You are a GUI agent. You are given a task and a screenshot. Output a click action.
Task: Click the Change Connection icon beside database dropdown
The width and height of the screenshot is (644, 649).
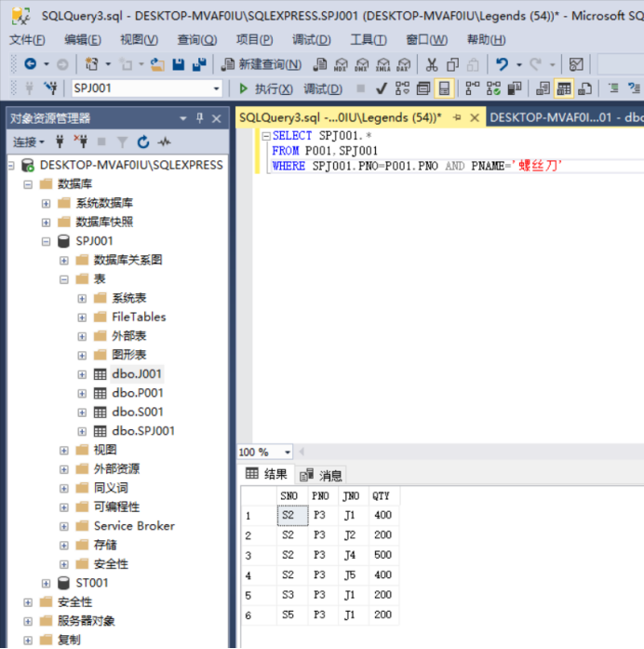click(51, 88)
